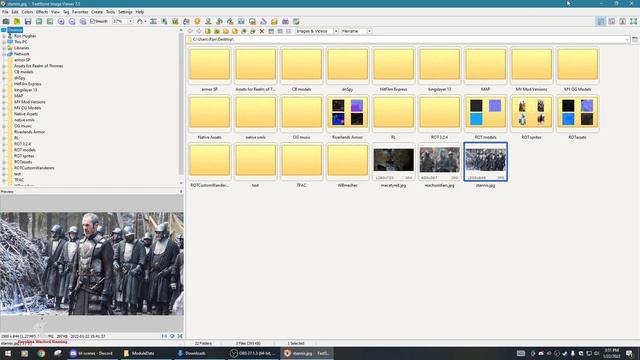Click the Preview panel pin/close button
The image size is (640, 360).
point(181,191)
